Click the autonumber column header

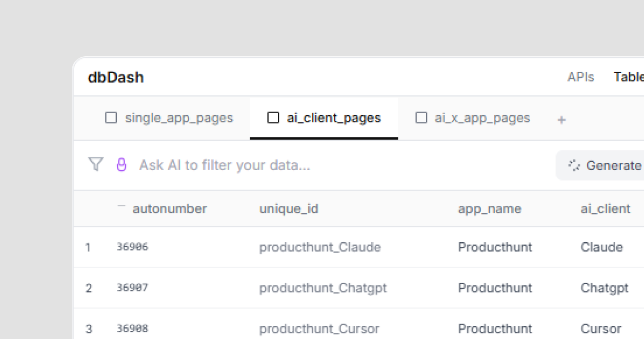[169, 208]
